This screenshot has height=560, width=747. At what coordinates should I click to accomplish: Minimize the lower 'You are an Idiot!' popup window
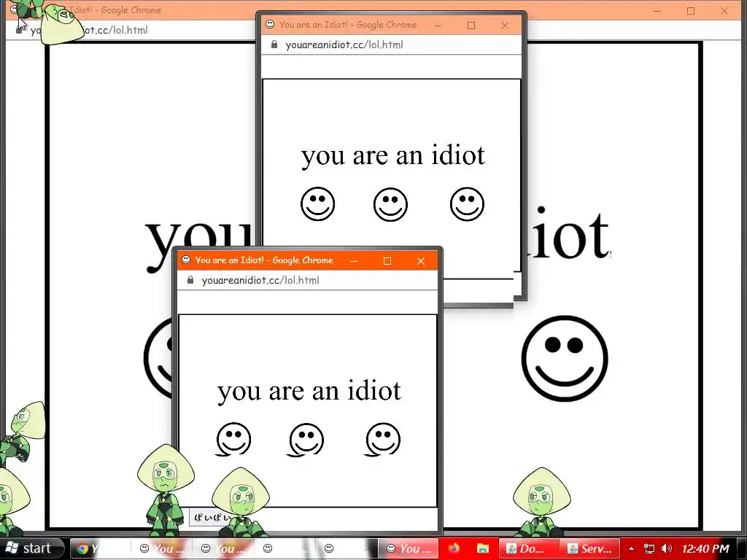coord(354,261)
